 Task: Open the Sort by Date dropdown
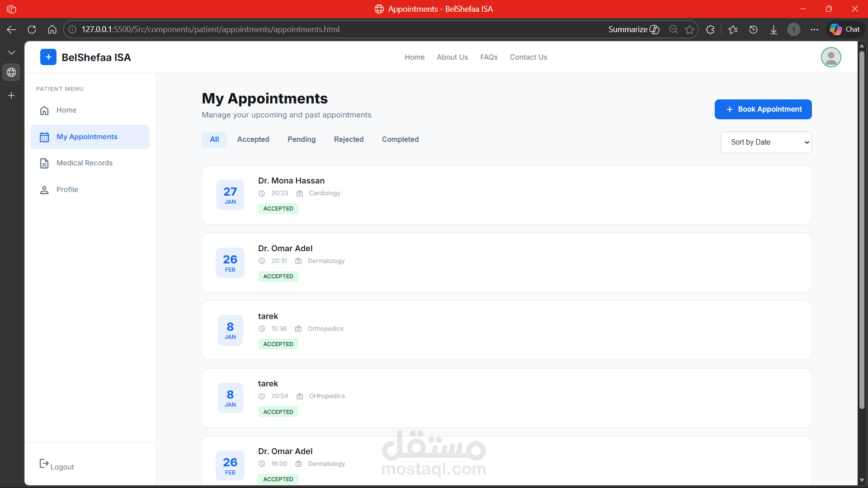click(x=766, y=142)
